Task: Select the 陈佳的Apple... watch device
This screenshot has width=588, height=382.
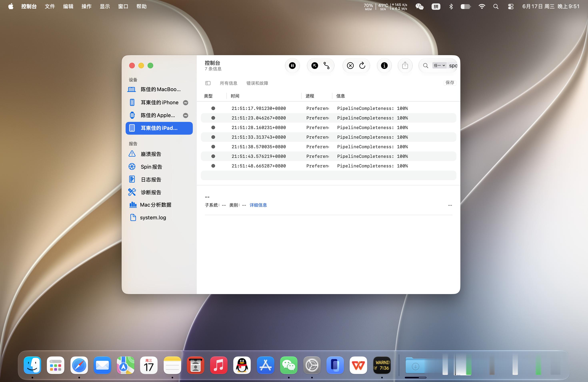Action: click(159, 115)
